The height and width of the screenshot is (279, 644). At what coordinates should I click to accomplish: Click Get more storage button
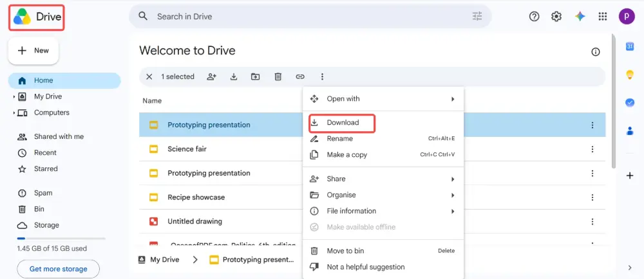tap(59, 269)
